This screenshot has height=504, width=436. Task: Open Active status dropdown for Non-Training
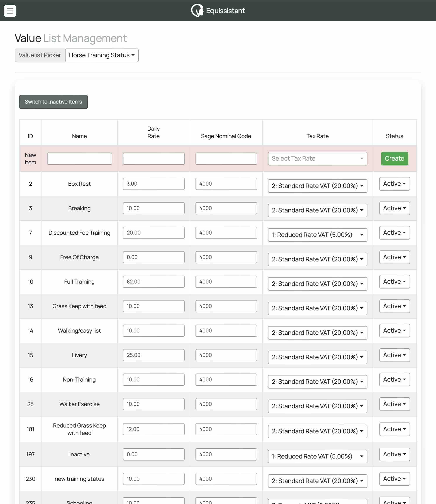pyautogui.click(x=394, y=380)
